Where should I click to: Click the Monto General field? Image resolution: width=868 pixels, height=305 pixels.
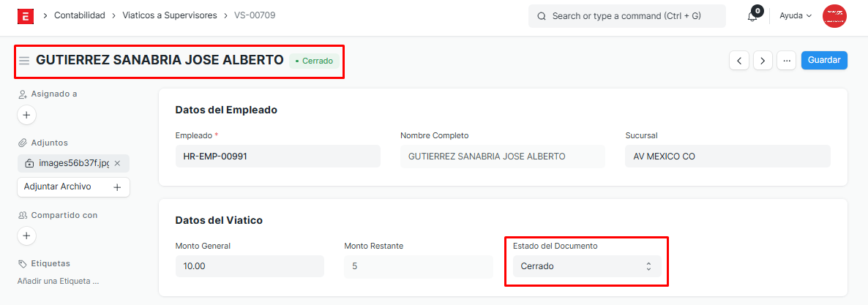coord(250,266)
